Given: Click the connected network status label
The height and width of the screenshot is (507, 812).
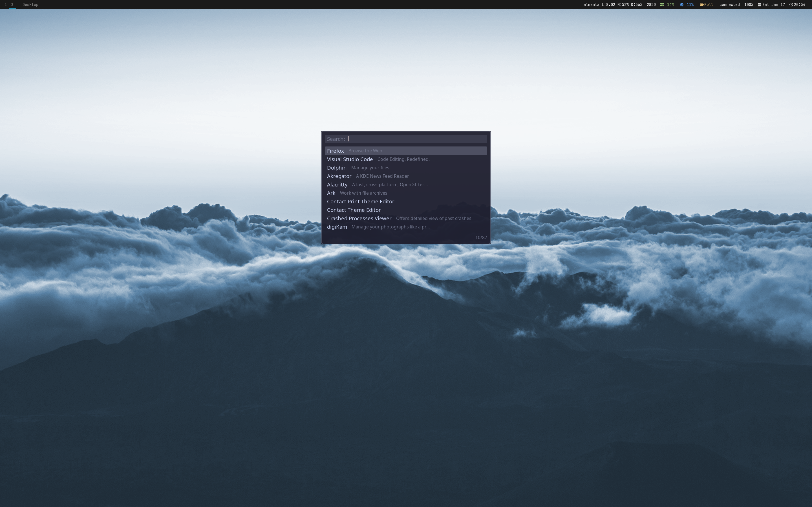Looking at the screenshot, I should point(729,4).
